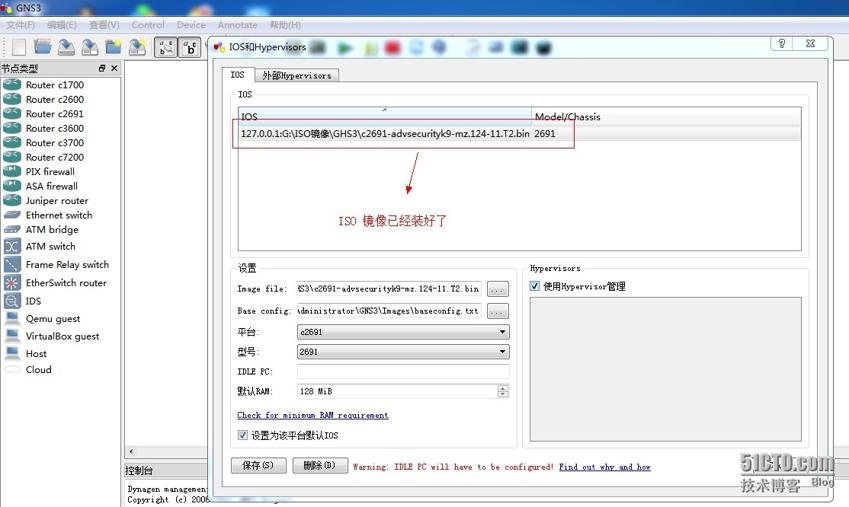This screenshot has width=849, height=507.
Task: Select the Router c3600 node icon
Action: tap(12, 128)
